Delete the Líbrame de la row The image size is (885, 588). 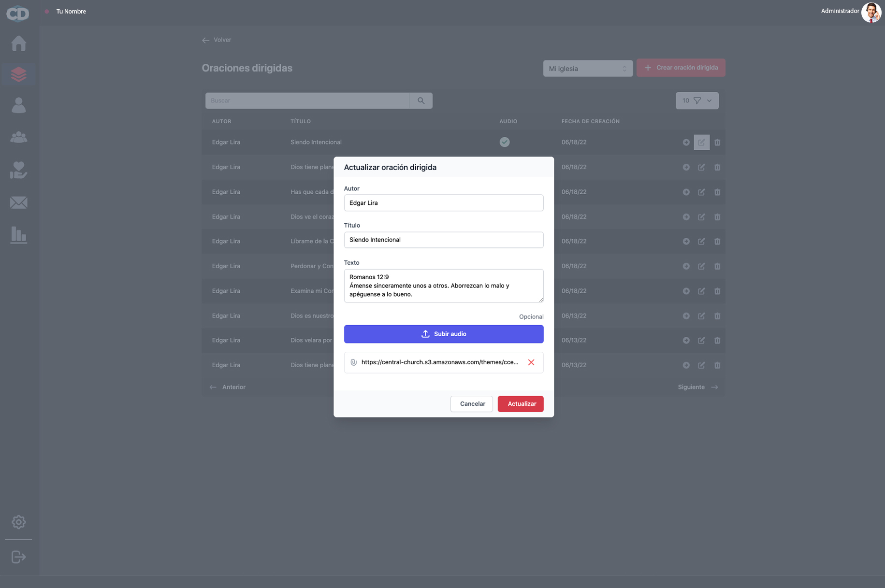pyautogui.click(x=717, y=242)
